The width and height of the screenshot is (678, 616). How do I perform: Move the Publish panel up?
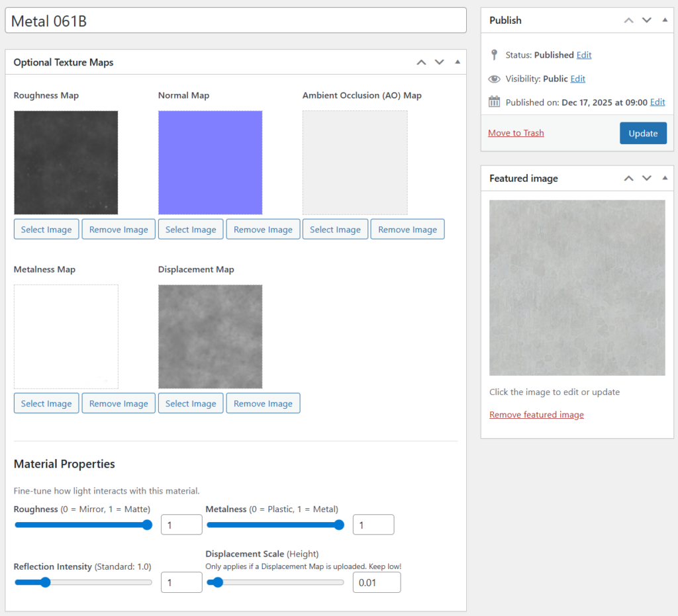click(x=629, y=21)
